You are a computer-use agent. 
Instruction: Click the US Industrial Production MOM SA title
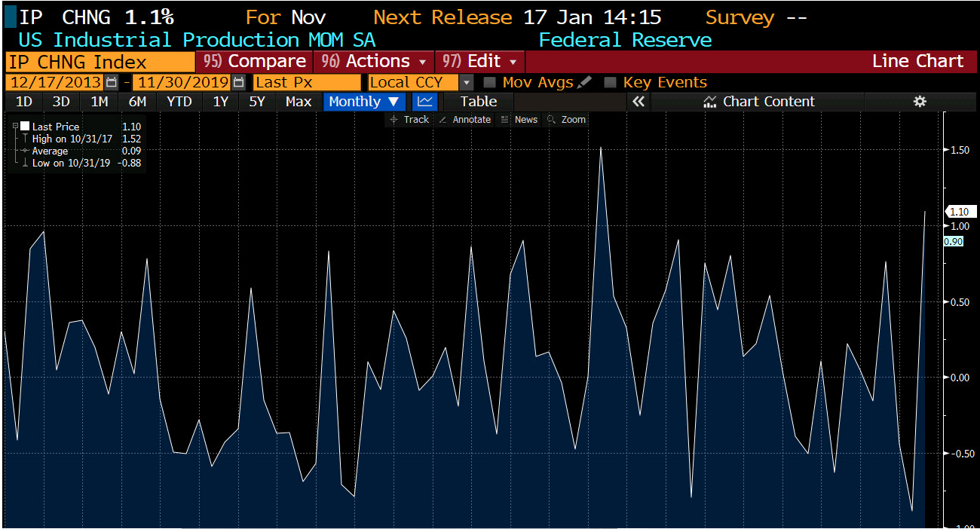[197, 40]
